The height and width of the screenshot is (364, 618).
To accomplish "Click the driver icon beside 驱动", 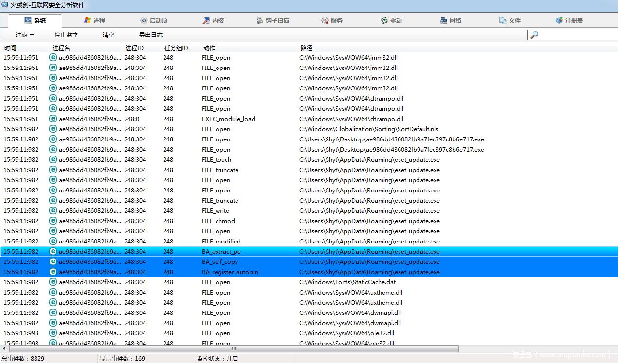I will click(x=384, y=20).
